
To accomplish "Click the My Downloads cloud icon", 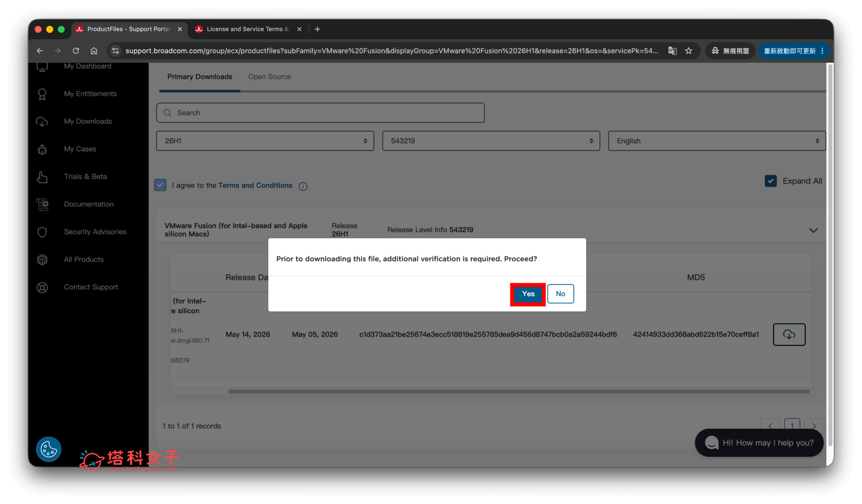I will (x=42, y=122).
